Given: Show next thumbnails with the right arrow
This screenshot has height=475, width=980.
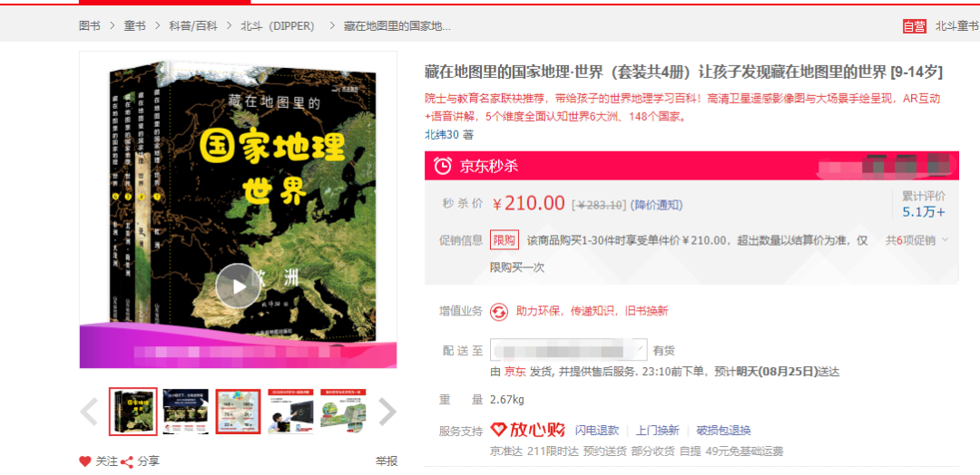Looking at the screenshot, I should coord(387,412).
